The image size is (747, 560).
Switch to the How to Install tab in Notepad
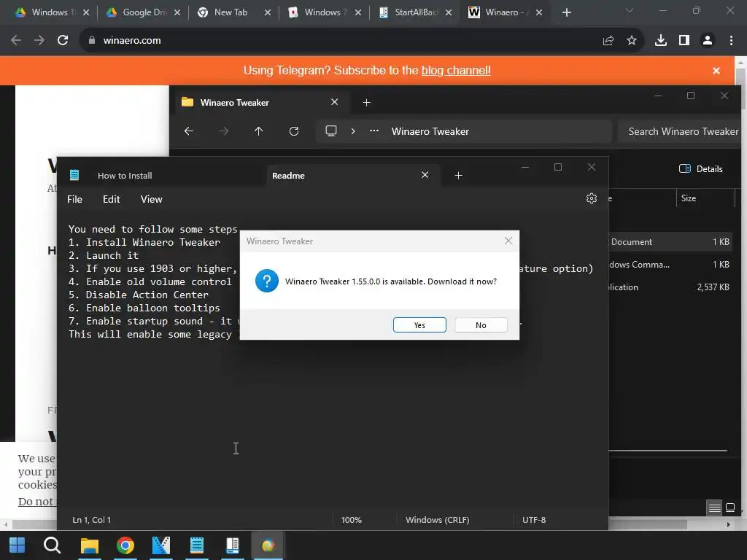click(125, 176)
